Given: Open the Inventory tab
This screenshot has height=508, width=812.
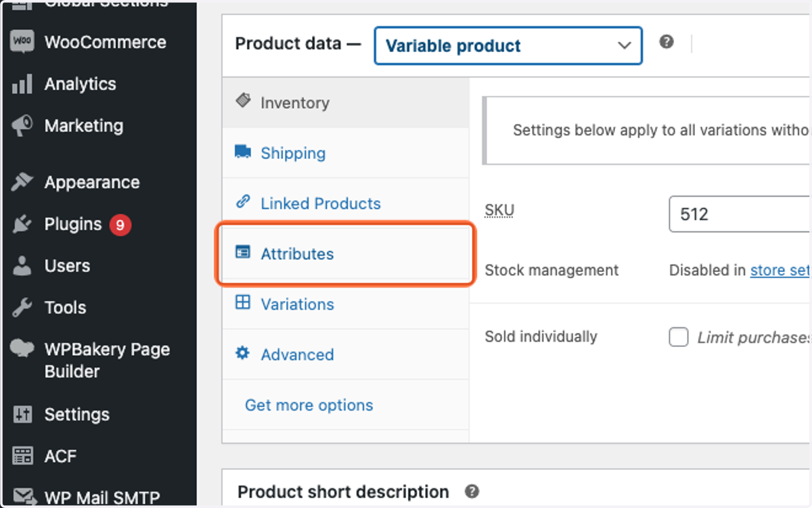Looking at the screenshot, I should tap(345, 103).
